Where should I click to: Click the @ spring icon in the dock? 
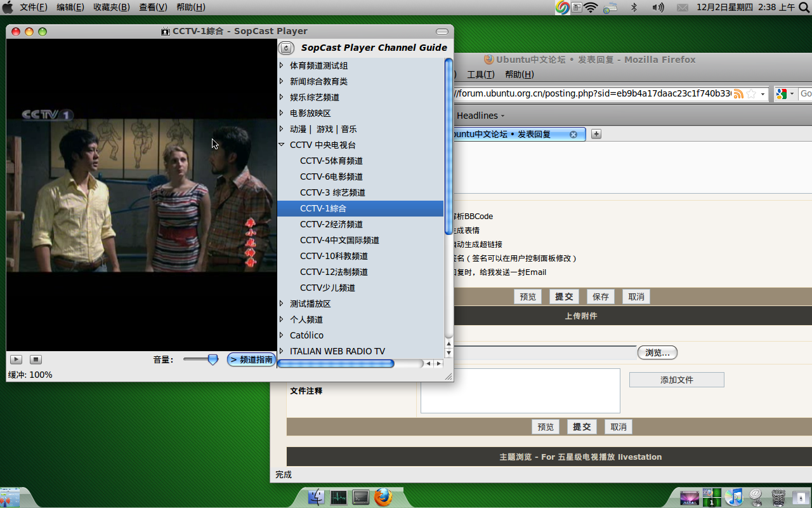[756, 497]
